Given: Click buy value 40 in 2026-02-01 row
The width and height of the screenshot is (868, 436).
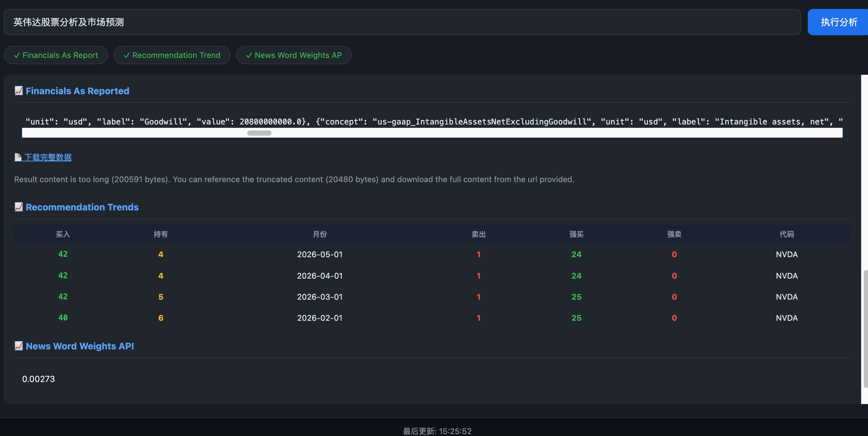Looking at the screenshot, I should click(x=63, y=318).
